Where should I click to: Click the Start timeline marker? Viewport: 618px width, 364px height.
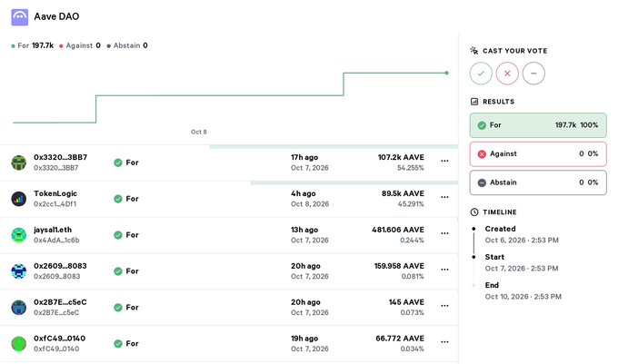coord(473,257)
